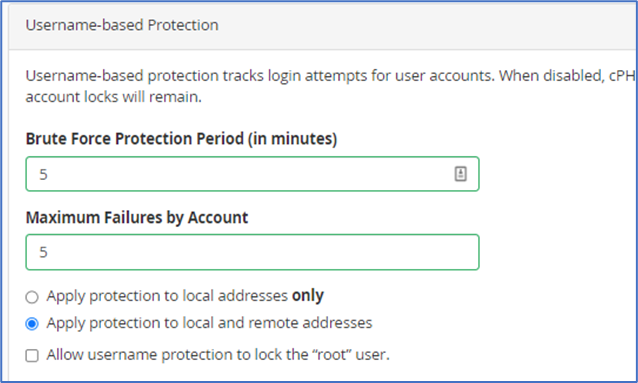Click the 'Allow username protection to lock' label text
The image size is (638, 383).
pyautogui.click(x=179, y=355)
